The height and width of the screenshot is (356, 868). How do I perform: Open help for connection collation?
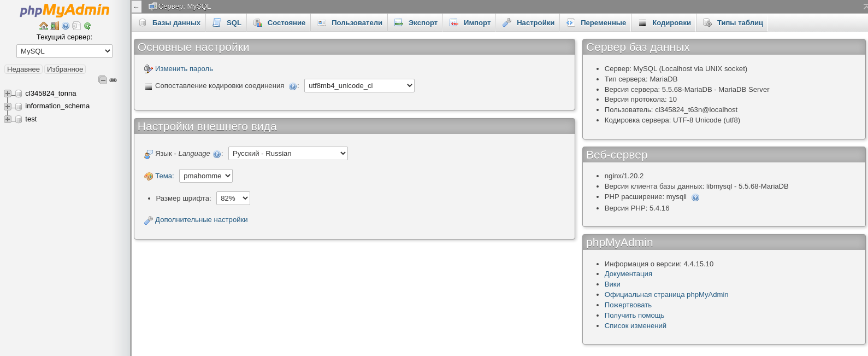tap(293, 86)
